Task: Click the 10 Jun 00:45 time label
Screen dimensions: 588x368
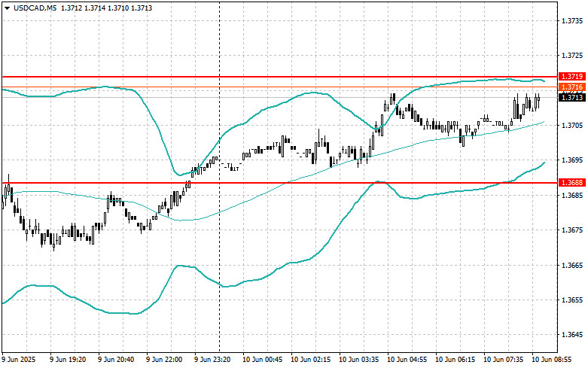Action: [263, 360]
